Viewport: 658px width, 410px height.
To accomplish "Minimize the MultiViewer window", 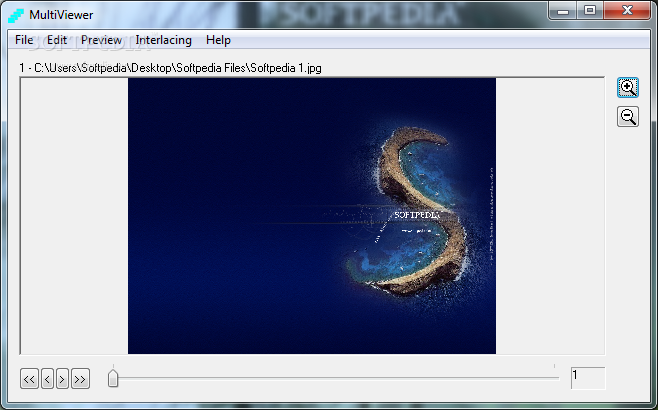I will 562,10.
